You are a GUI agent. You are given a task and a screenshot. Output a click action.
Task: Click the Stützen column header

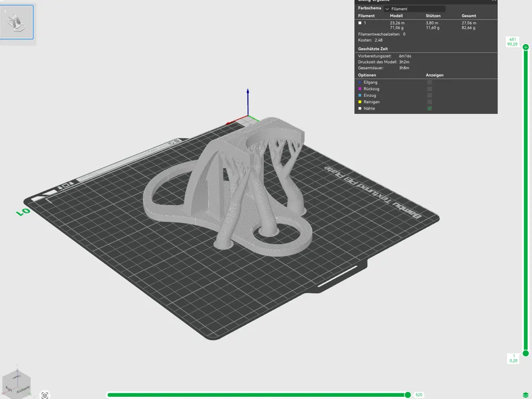(433, 15)
